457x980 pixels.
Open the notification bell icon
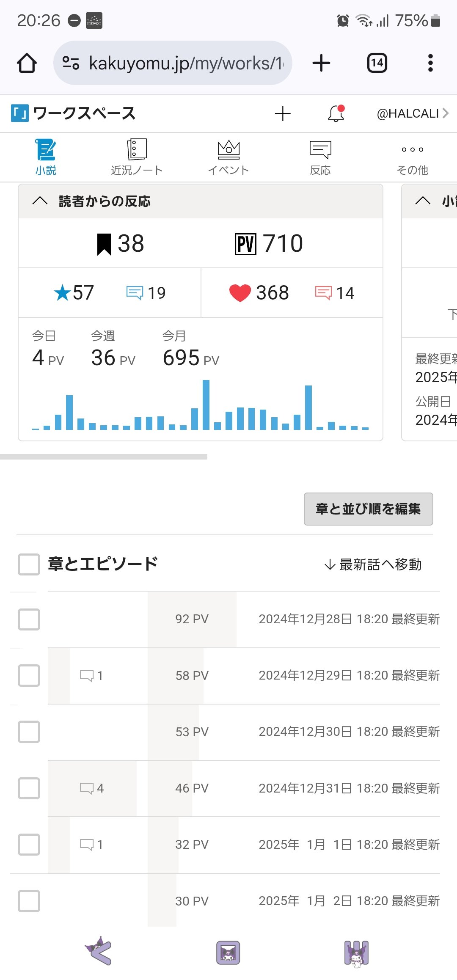pos(336,113)
